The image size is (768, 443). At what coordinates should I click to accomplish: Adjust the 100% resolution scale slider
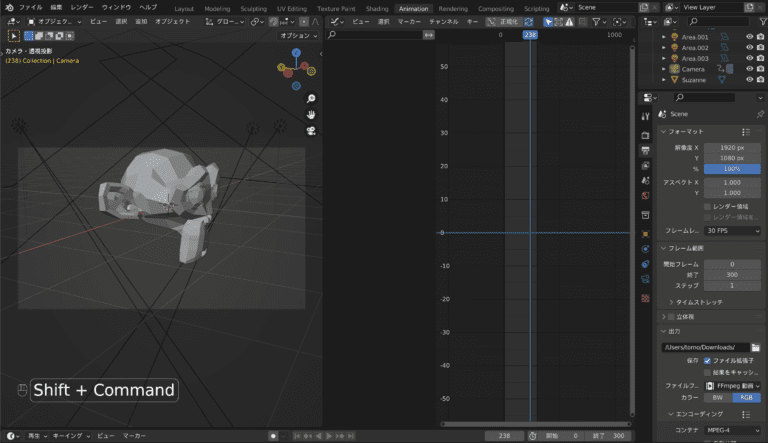[732, 169]
